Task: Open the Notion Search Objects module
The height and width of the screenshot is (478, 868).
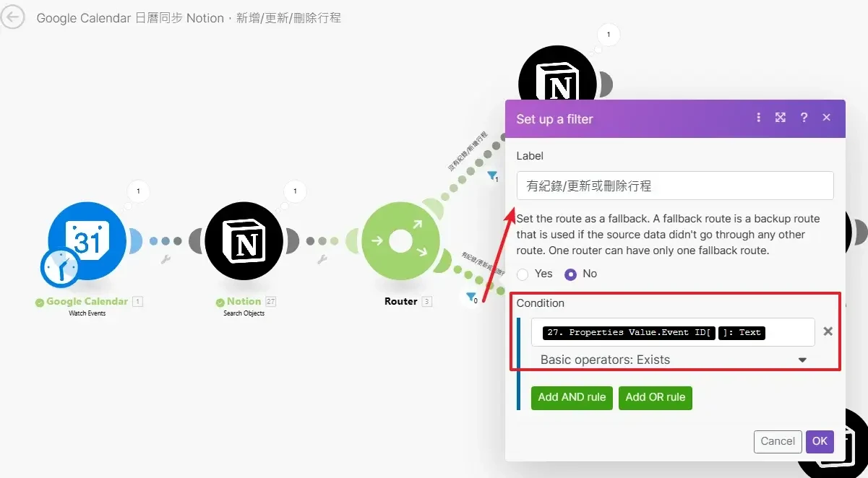Action: pos(244,242)
